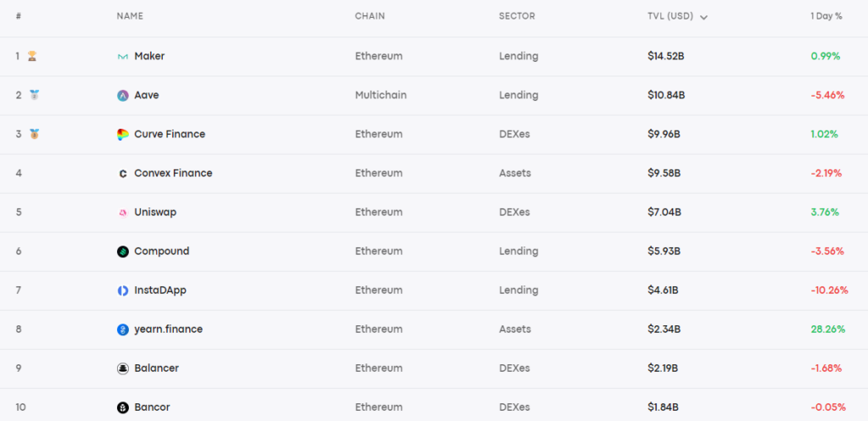This screenshot has height=421, width=868.
Task: Click the CHAIN column header
Action: click(x=370, y=16)
